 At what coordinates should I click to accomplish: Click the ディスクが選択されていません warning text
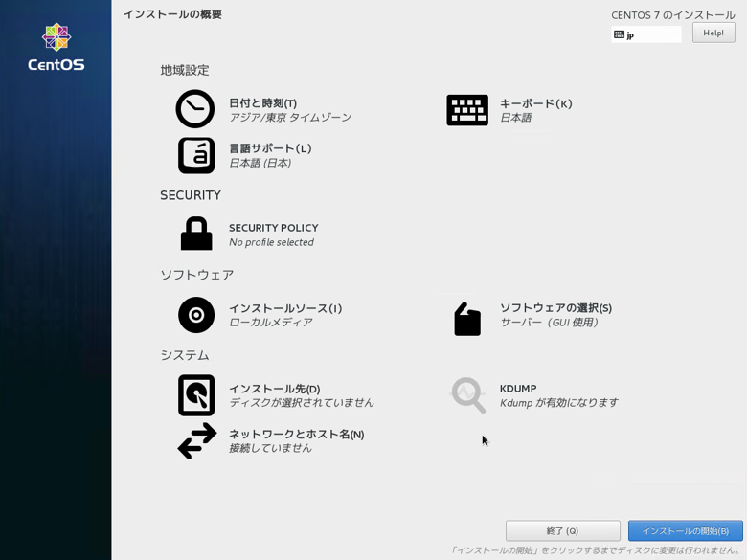click(x=301, y=402)
